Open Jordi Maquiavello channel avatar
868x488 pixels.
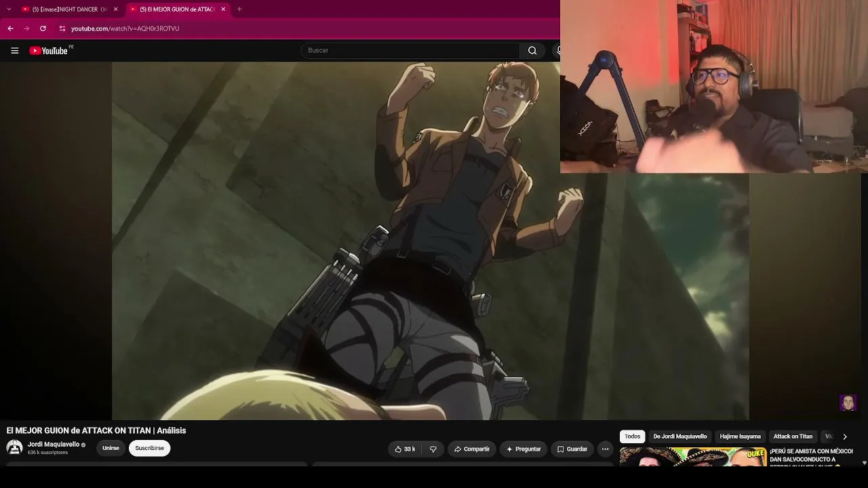[14, 448]
